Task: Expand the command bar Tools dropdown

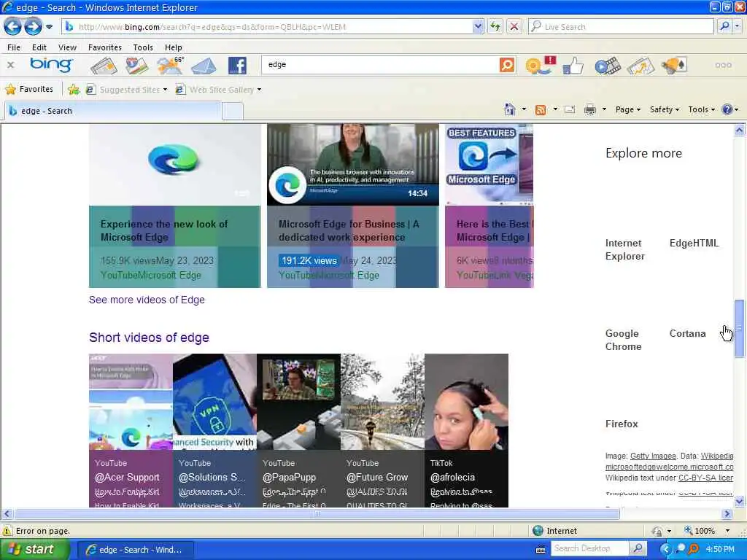Action: [701, 109]
